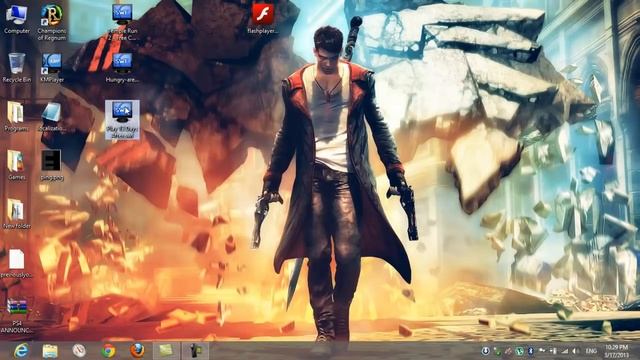Open the Programs folder

coord(16,116)
